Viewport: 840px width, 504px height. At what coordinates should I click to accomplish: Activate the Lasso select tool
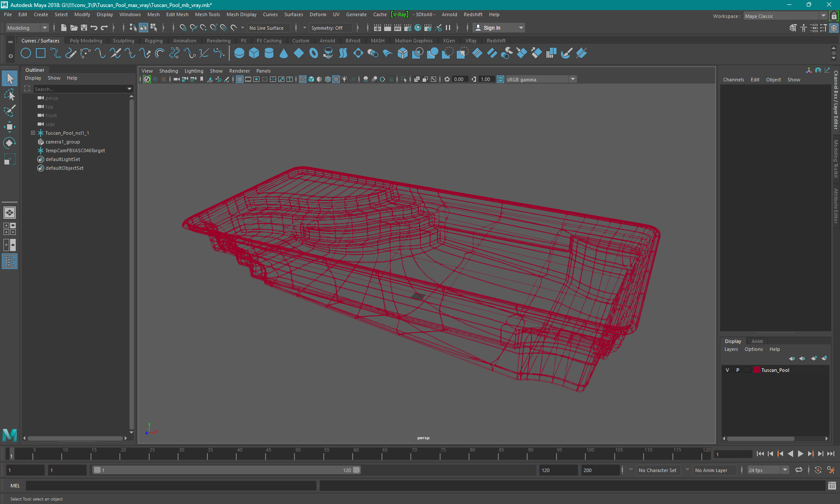click(10, 94)
